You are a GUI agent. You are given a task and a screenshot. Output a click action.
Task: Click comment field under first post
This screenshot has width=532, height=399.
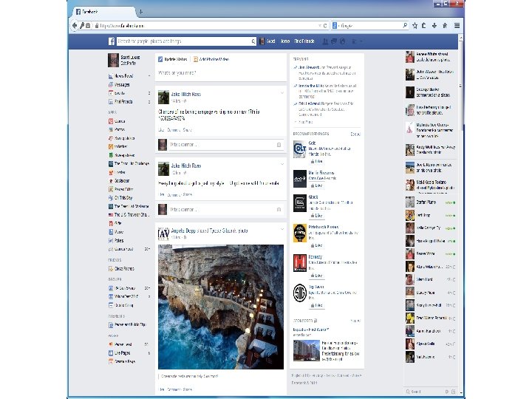[225, 145]
